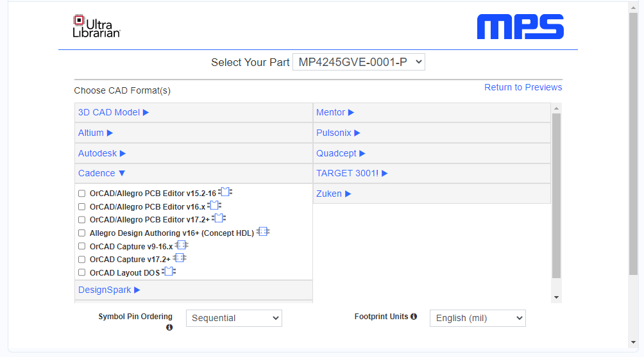Click the symbol icon beside Allegro Design Authoring v16+

pyautogui.click(x=263, y=232)
